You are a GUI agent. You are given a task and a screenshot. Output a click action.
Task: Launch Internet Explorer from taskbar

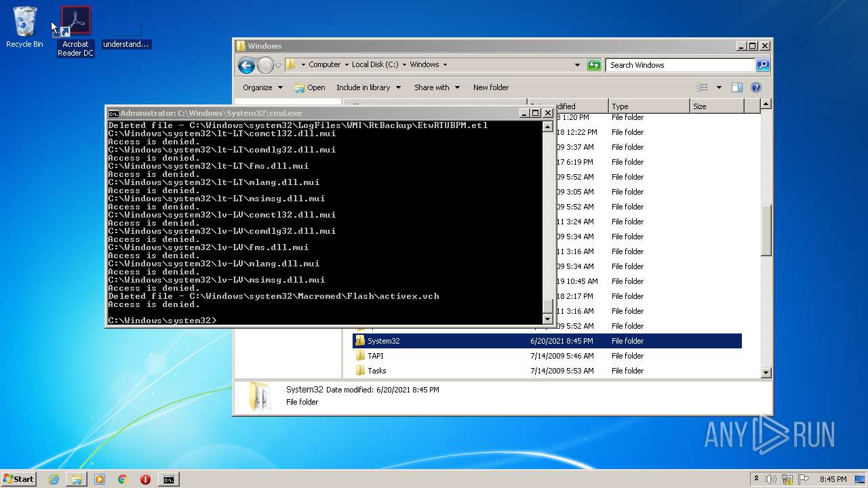coord(54,479)
